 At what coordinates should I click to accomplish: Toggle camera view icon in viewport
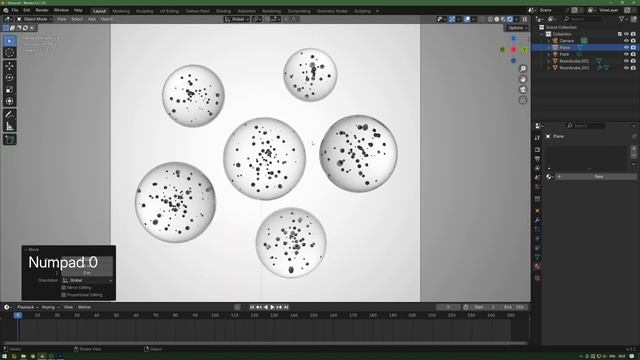pos(522,90)
